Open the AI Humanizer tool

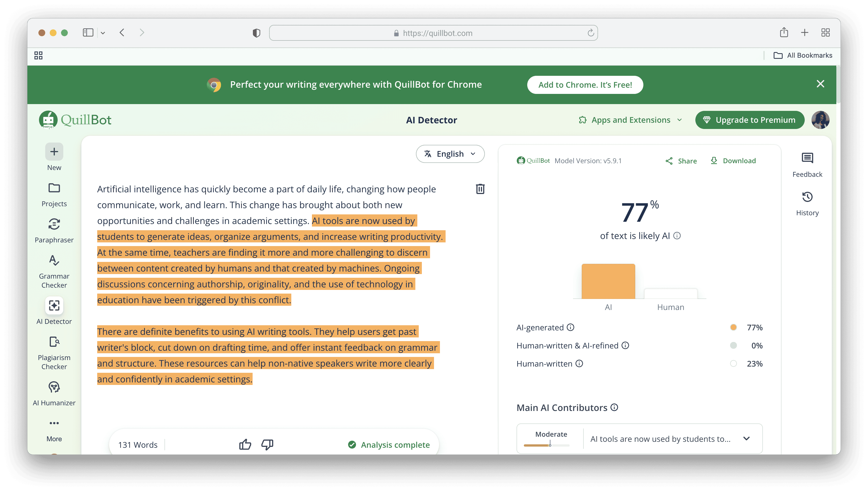(x=54, y=393)
